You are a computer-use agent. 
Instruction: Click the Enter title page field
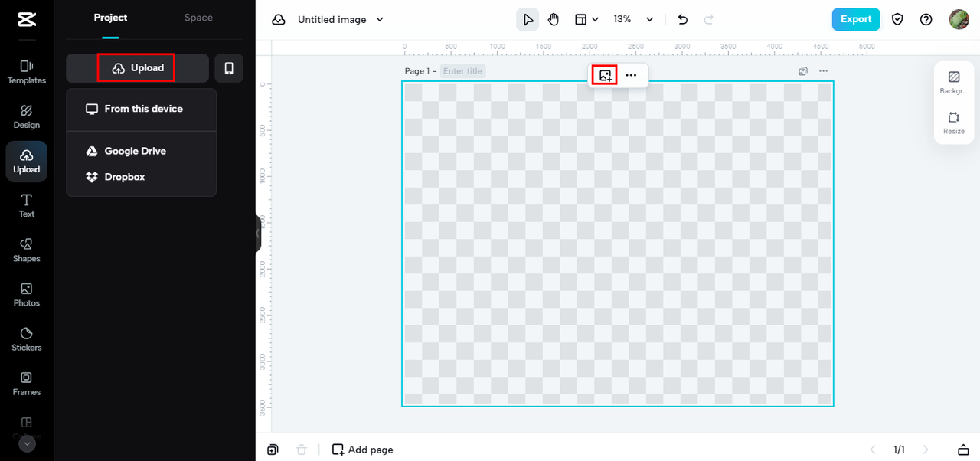click(463, 71)
